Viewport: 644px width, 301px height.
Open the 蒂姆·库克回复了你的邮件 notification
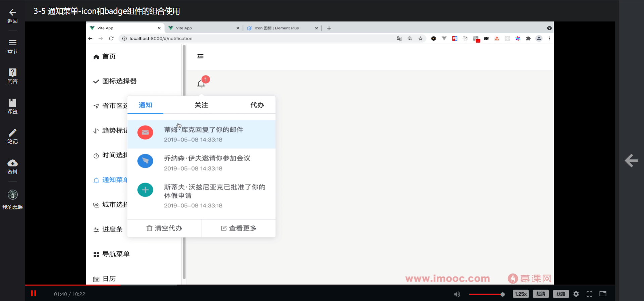coord(201,134)
